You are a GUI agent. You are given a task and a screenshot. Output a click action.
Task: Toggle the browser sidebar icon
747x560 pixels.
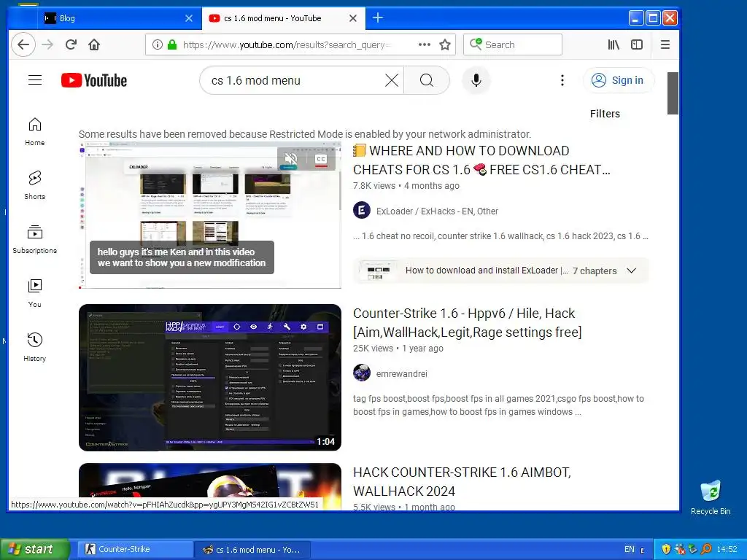coord(637,44)
